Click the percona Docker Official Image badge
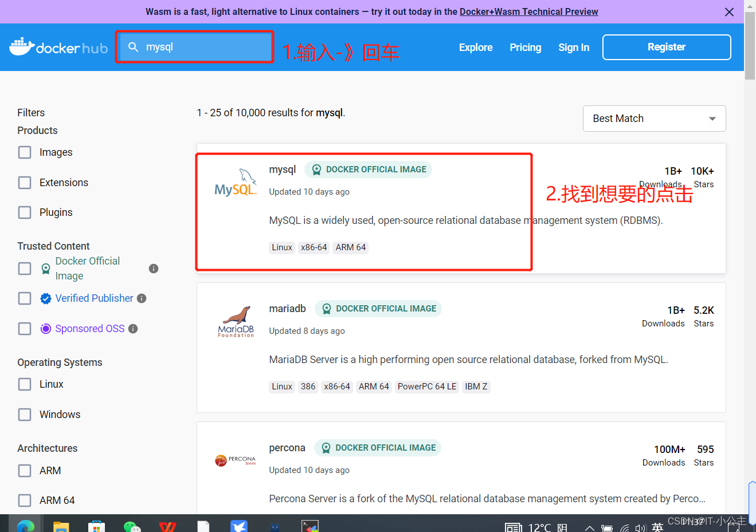The height and width of the screenshot is (532, 756). 377,448
